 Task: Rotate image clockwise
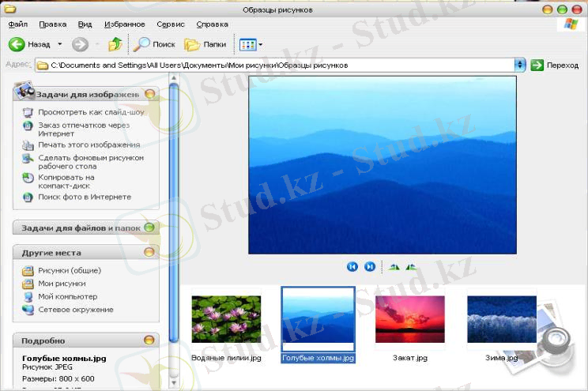pos(394,267)
